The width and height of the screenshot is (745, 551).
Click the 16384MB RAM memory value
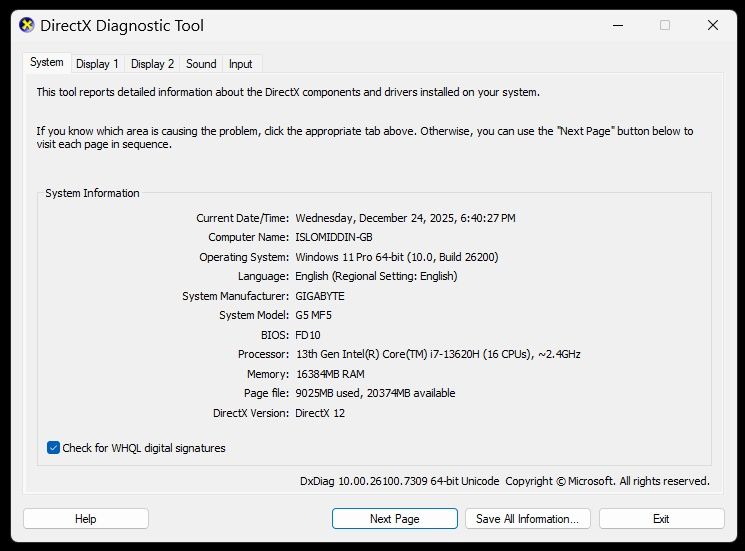tap(330, 374)
